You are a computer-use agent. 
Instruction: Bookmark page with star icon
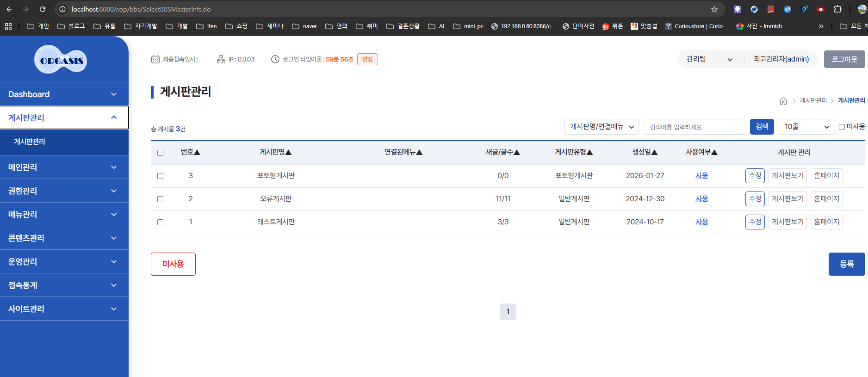pos(714,9)
